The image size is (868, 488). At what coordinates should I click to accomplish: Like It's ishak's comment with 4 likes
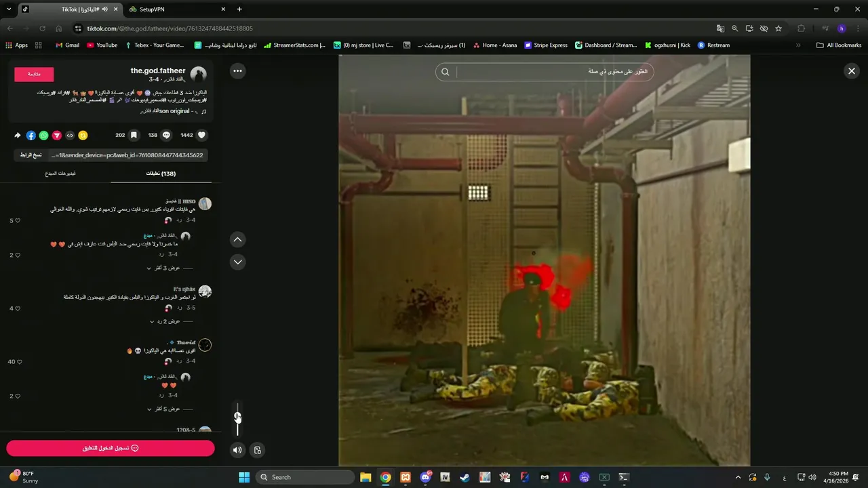click(x=18, y=308)
